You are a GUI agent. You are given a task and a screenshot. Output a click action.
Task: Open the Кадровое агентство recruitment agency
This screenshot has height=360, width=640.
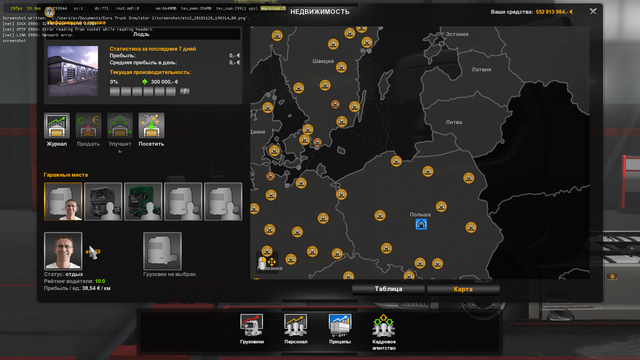[384, 325]
